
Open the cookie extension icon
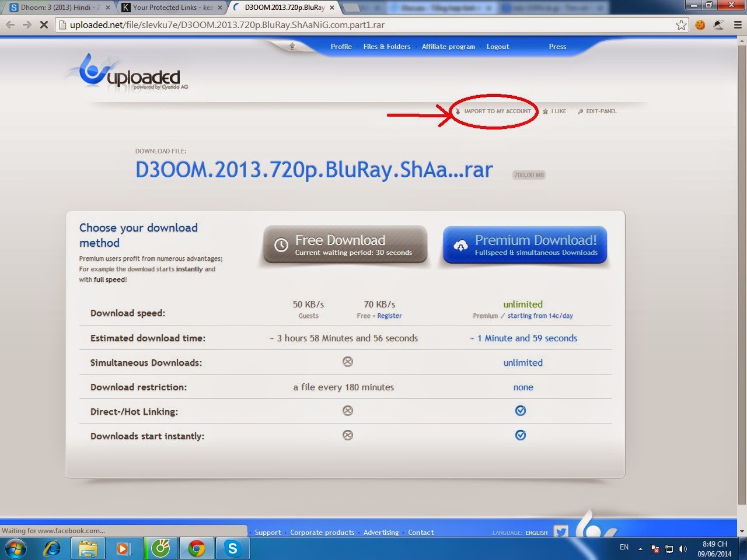tap(700, 24)
